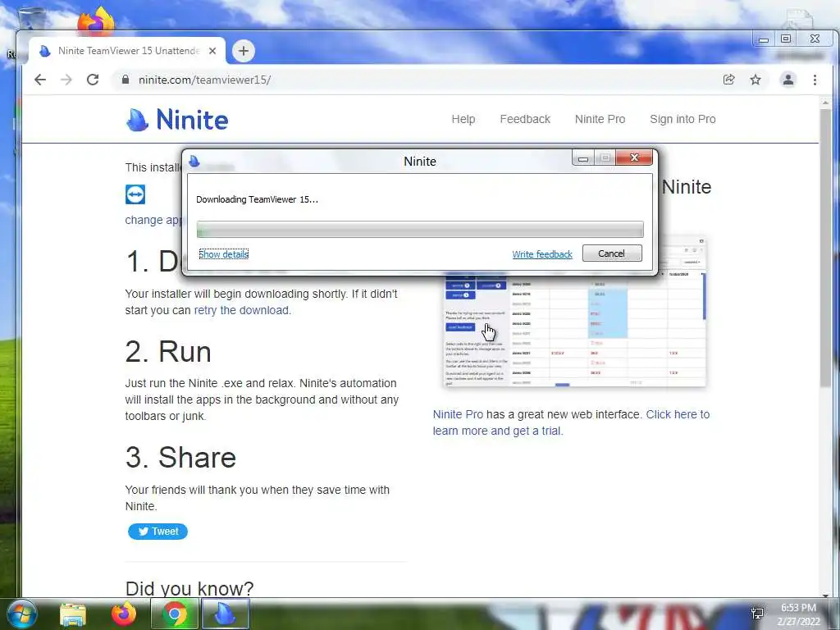Open Chrome's three-dot menu
840x630 pixels.
815,80
